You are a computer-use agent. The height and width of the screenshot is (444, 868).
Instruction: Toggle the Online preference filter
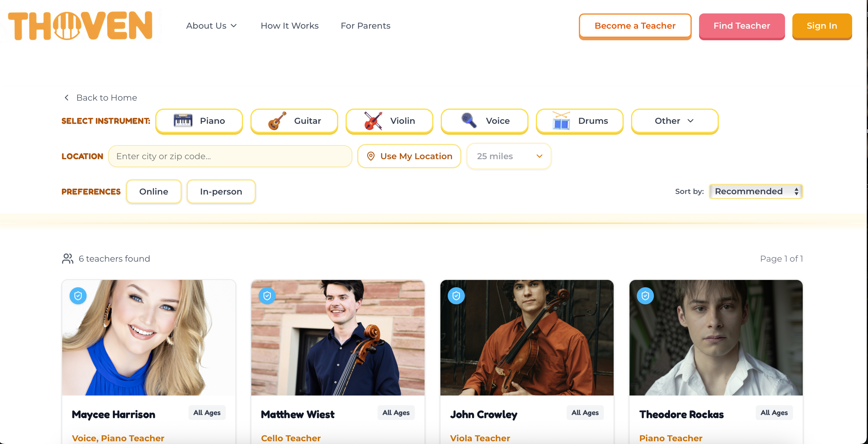(x=154, y=191)
